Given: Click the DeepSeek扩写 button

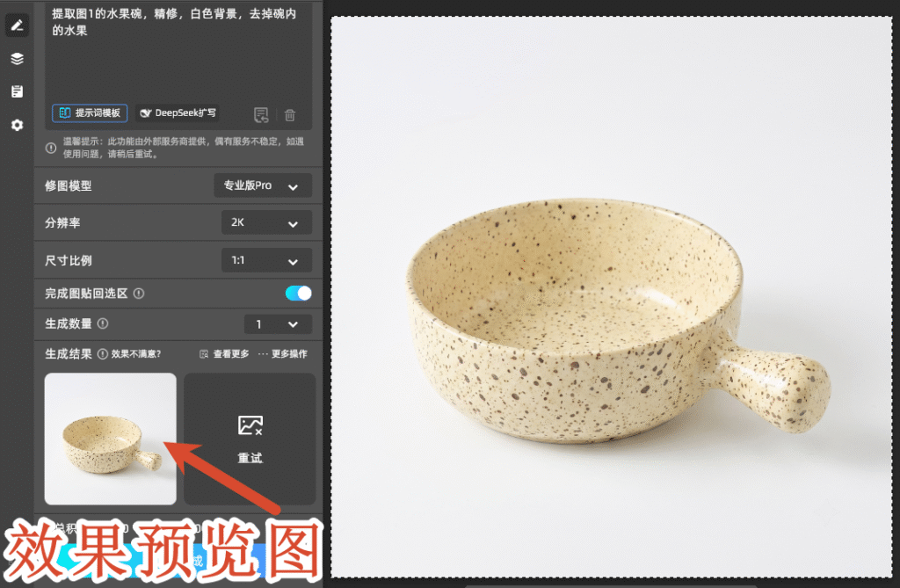Looking at the screenshot, I should [x=178, y=113].
